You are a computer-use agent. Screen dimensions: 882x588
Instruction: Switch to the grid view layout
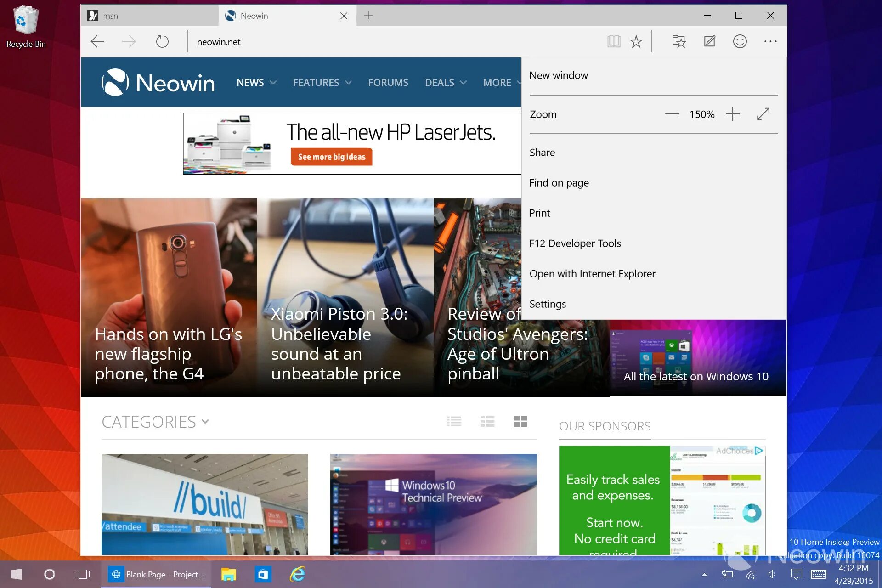click(520, 421)
